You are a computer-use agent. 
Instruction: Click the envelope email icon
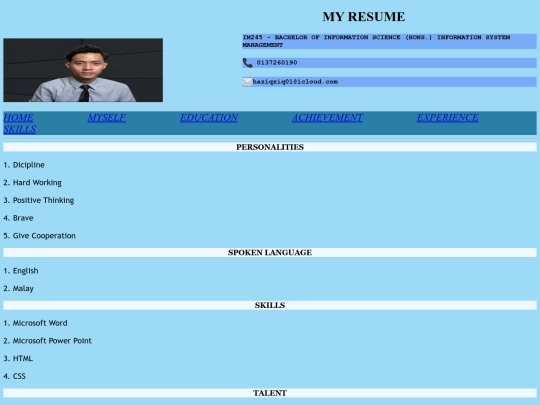pyautogui.click(x=247, y=82)
